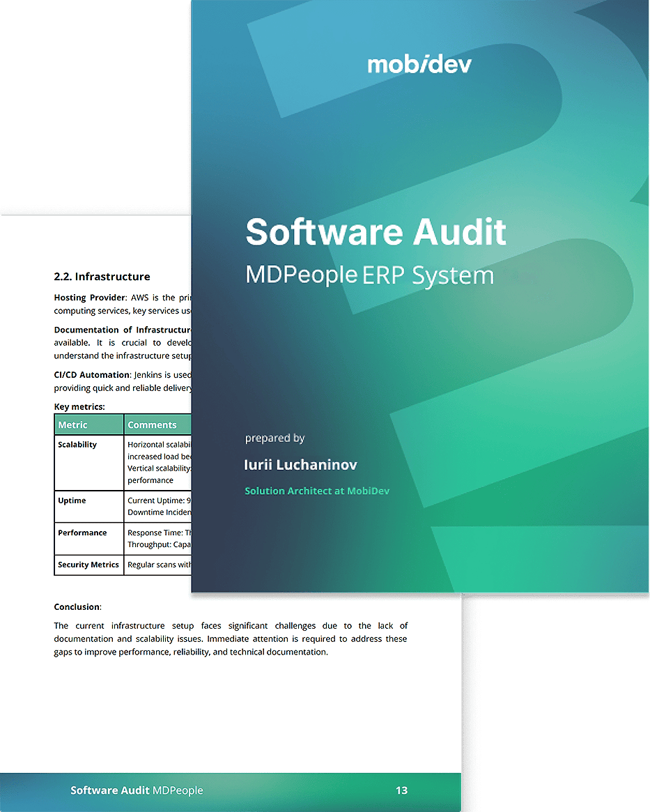This screenshot has height=812, width=650.
Task: Click the 'Response Time' comment cell
Action: point(158,539)
